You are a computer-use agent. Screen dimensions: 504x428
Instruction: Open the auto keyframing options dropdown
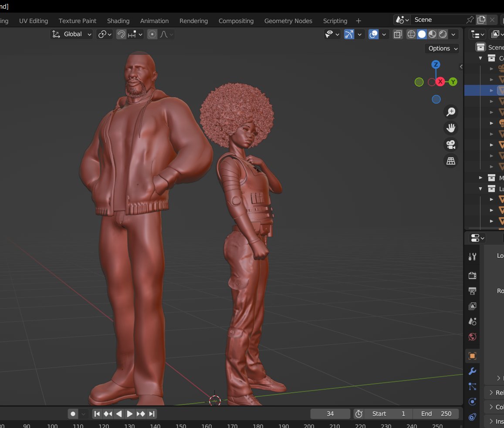[x=83, y=414]
